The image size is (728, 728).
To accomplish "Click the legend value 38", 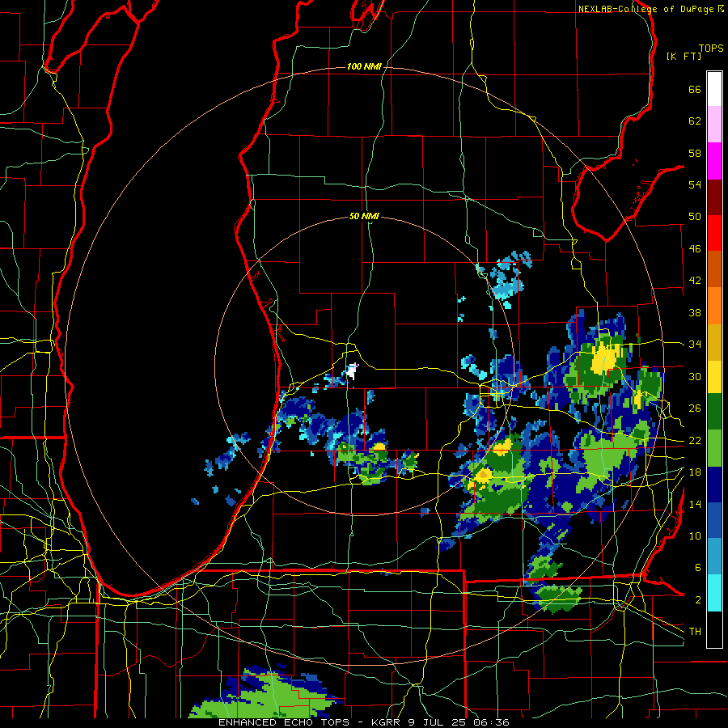I will point(695,312).
